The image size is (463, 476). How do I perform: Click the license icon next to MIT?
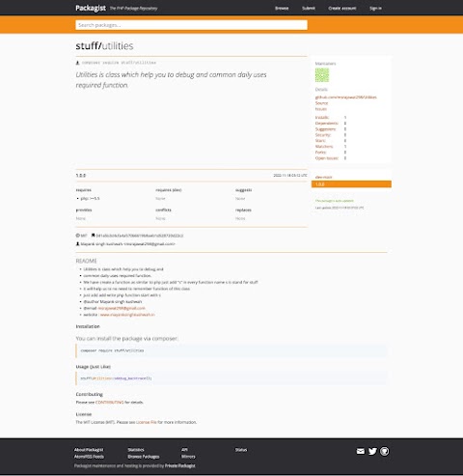click(77, 236)
